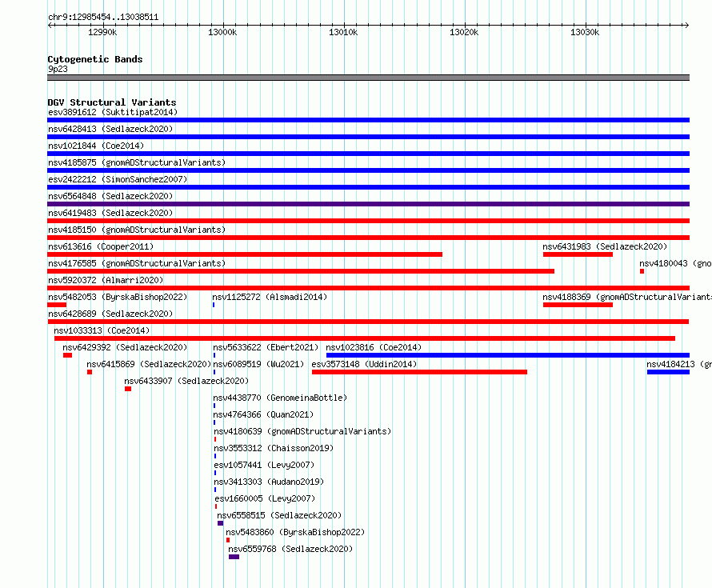
Task: Open nsv5920372 (Almarri2020) label
Action: [x=106, y=280]
